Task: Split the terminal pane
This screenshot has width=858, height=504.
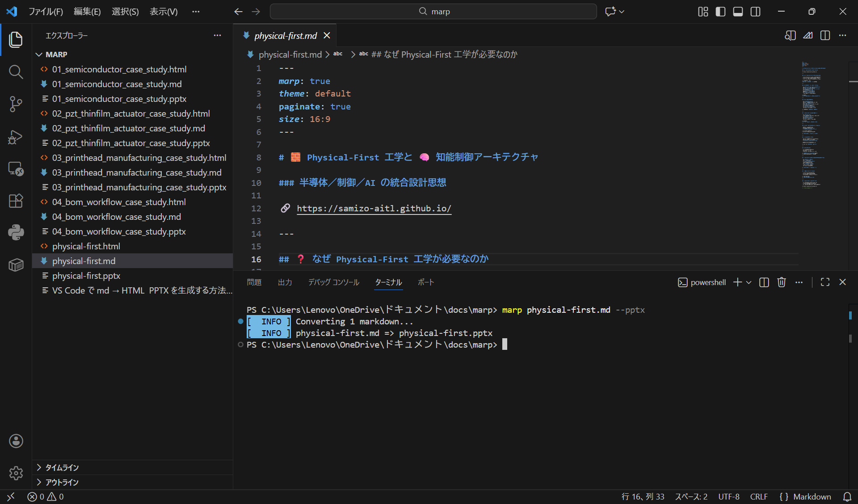Action: pos(764,282)
